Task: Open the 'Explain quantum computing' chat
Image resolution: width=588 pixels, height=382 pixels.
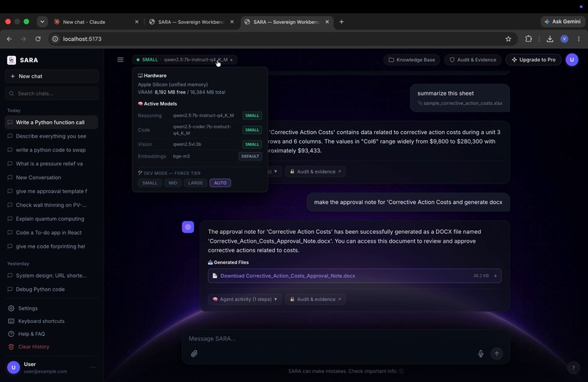Action: point(51,219)
